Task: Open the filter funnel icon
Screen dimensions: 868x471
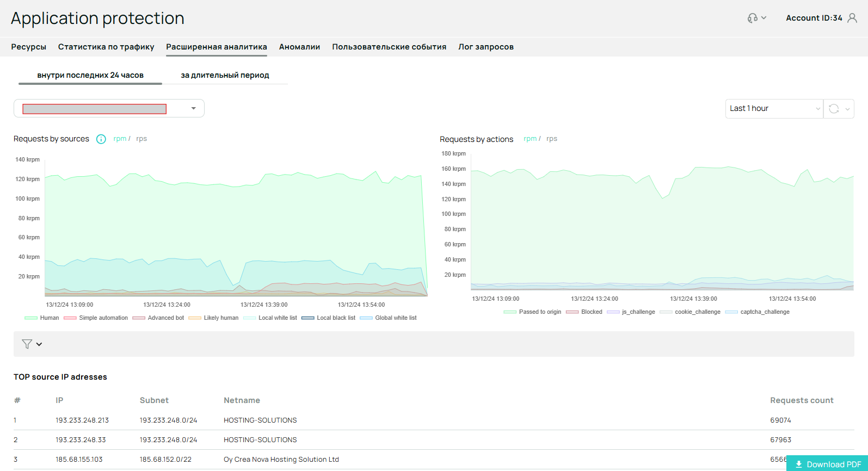Action: click(27, 344)
